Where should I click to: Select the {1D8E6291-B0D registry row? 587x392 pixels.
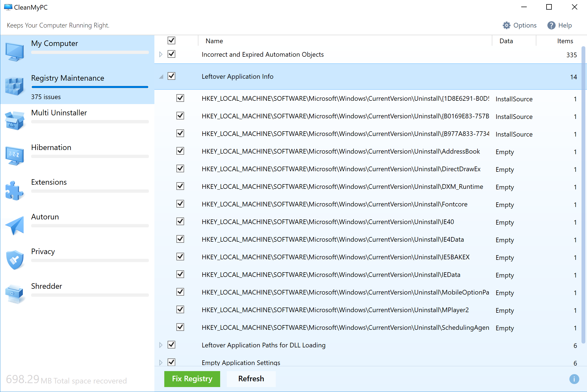[x=368, y=99]
